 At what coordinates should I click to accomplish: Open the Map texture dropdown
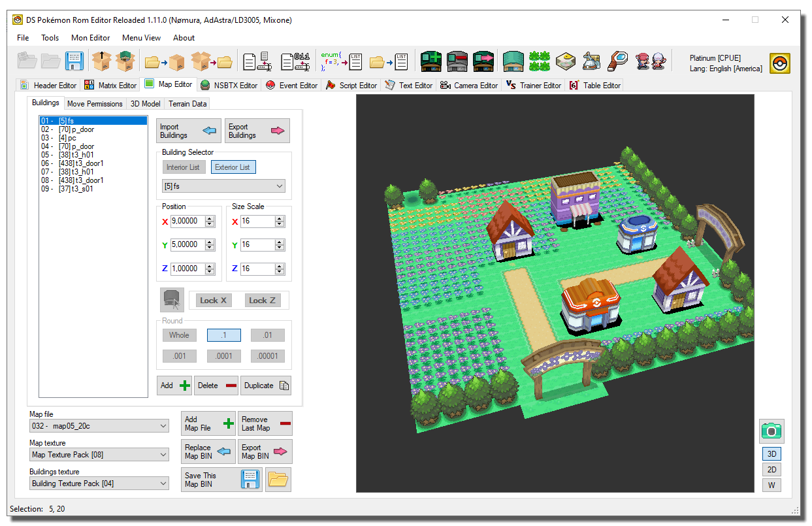tap(99, 455)
